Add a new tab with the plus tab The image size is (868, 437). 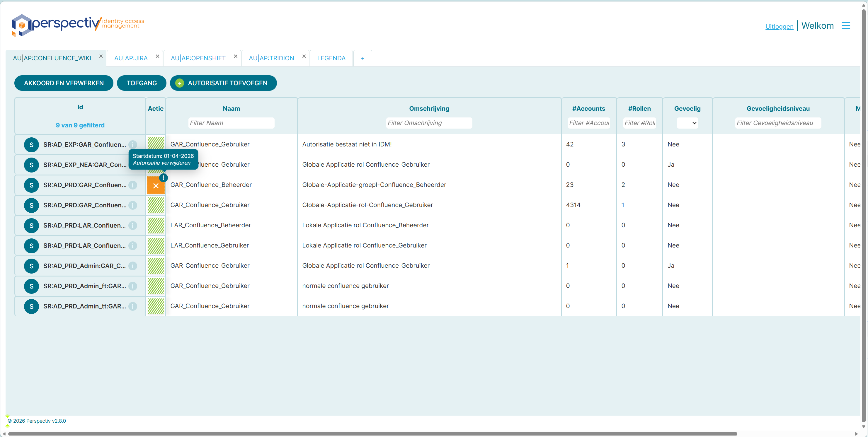(x=362, y=58)
